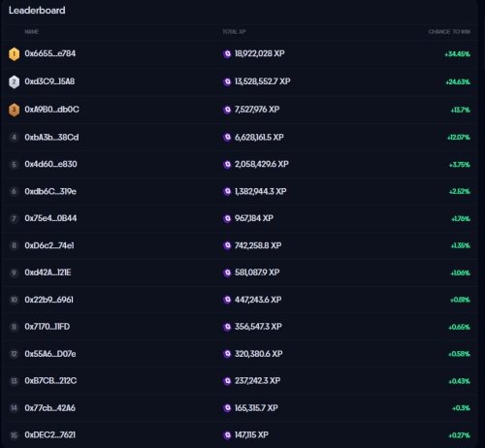Image resolution: width=485 pixels, height=448 pixels.
Task: Click Chance To Win column header
Action: click(449, 32)
